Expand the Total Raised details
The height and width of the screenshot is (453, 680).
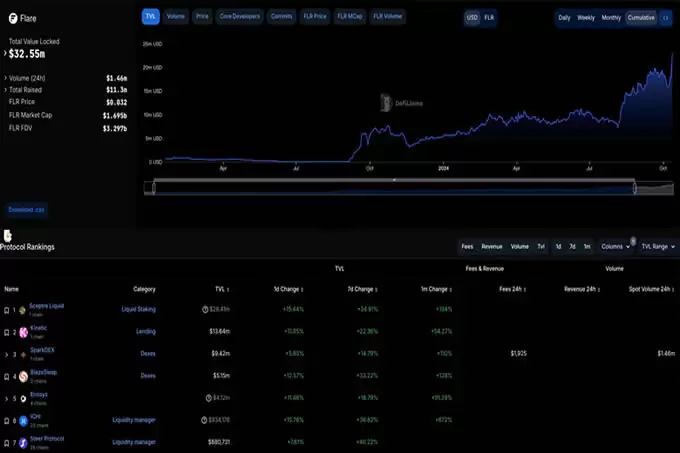coord(5,90)
